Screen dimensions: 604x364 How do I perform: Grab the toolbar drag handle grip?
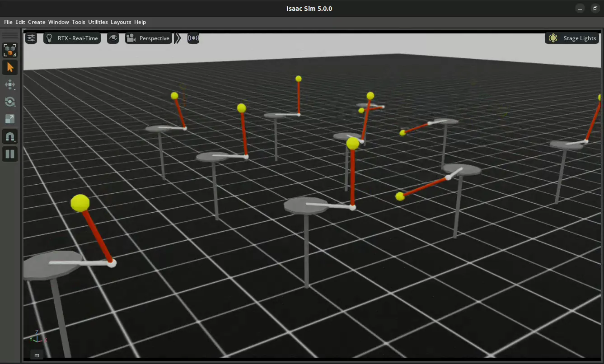point(10,35)
